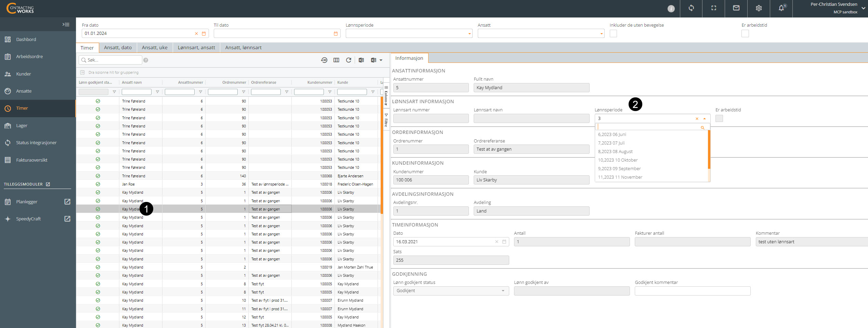Toggle Er arbeidstid filter checkbox
This screenshot has width=868, height=328.
(x=745, y=33)
